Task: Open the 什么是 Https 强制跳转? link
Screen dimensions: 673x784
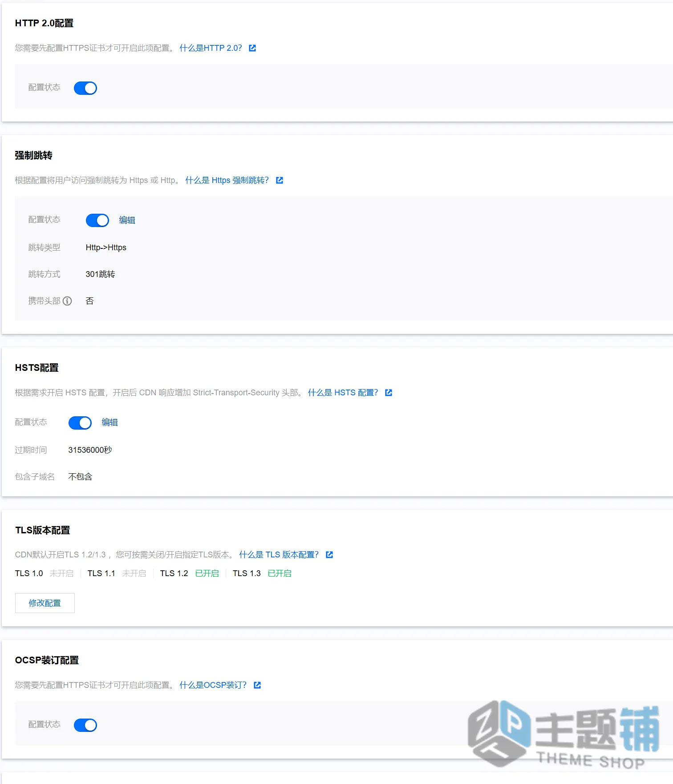Action: point(227,180)
